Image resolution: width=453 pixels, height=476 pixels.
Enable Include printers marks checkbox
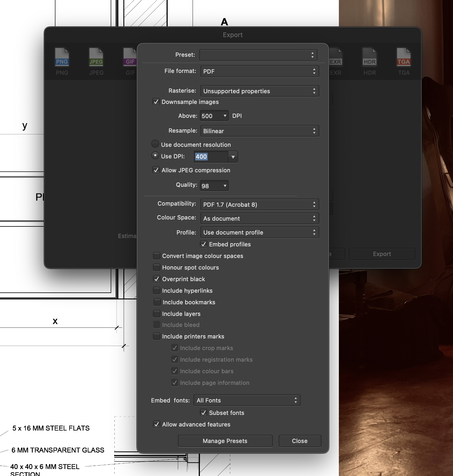click(157, 336)
